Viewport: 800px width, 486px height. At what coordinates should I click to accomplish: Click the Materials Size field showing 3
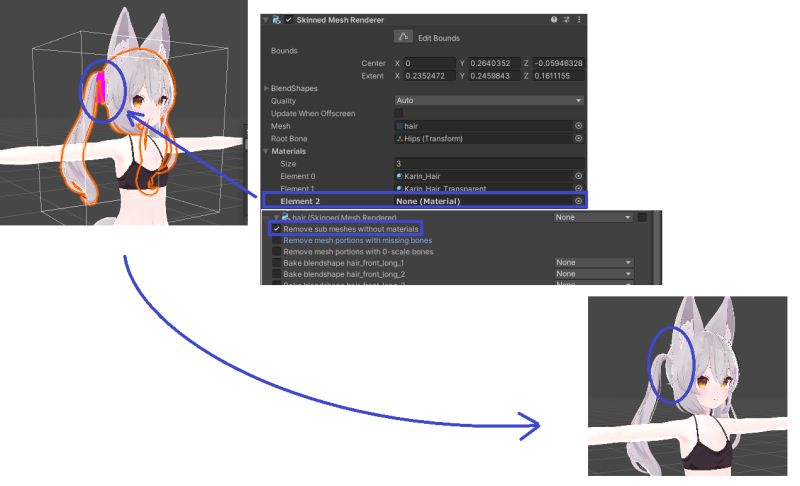489,164
